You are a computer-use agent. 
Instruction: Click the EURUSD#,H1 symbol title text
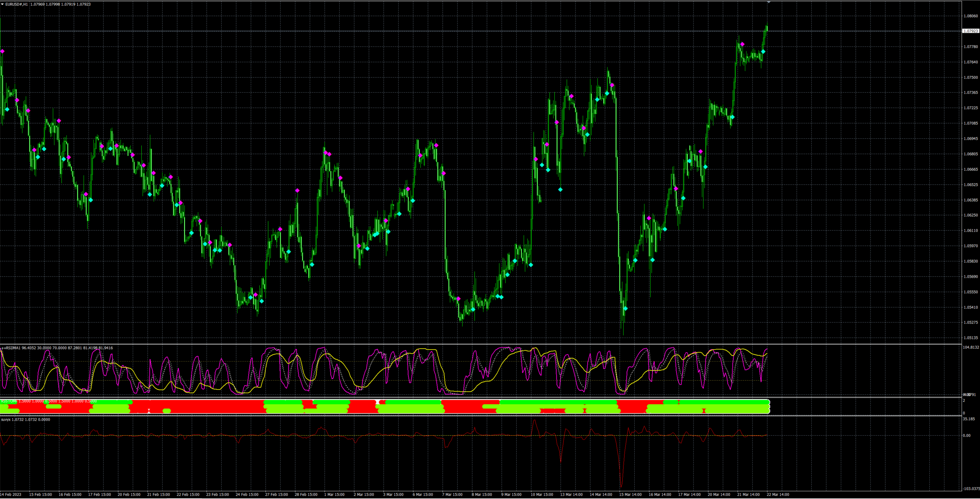pyautogui.click(x=17, y=4)
